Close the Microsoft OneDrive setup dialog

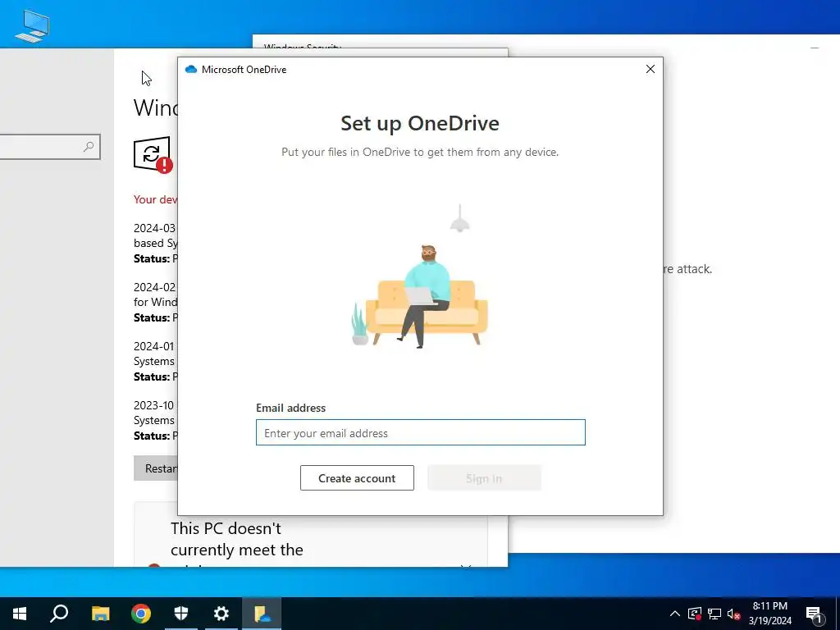[650, 69]
